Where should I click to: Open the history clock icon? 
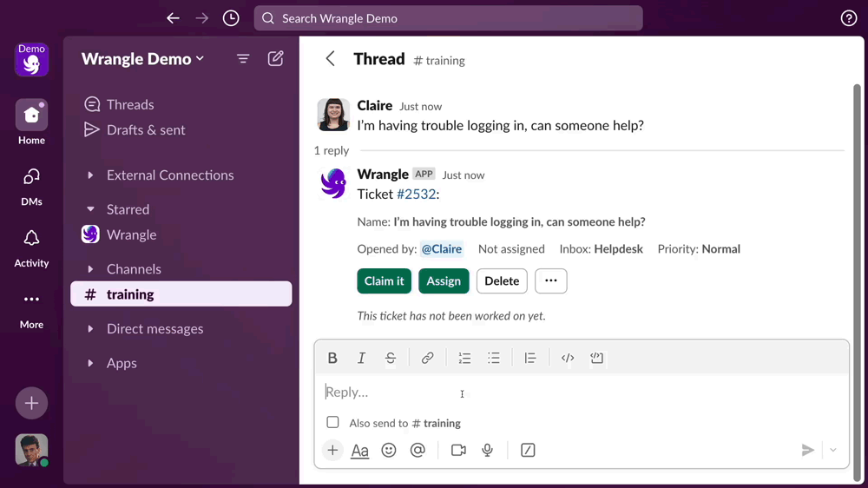point(231,18)
